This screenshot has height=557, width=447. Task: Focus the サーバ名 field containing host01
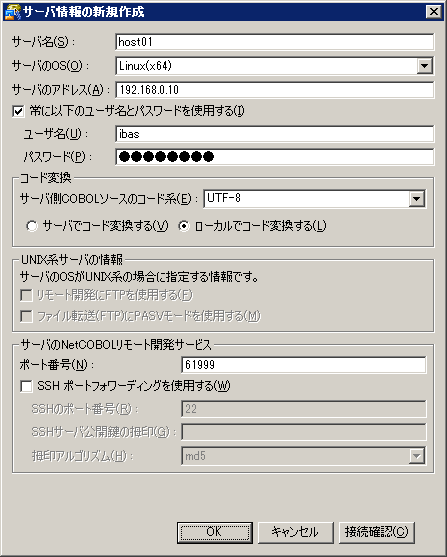274,42
